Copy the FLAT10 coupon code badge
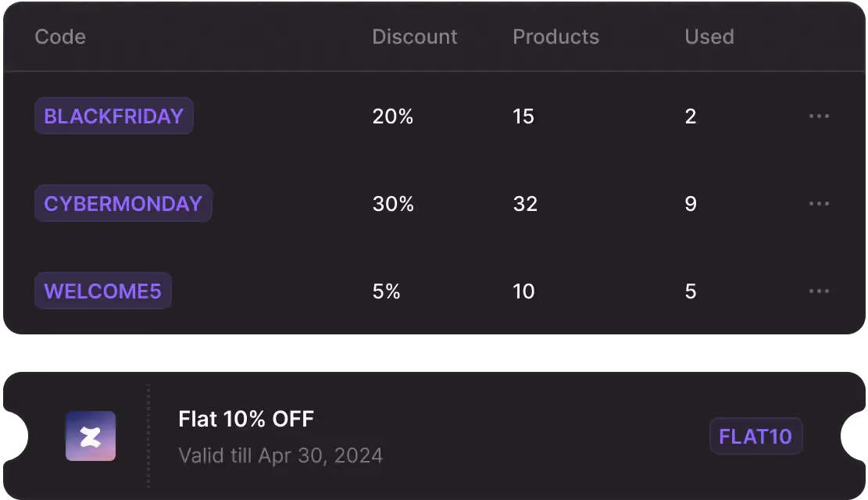868x500 pixels. pos(755,436)
